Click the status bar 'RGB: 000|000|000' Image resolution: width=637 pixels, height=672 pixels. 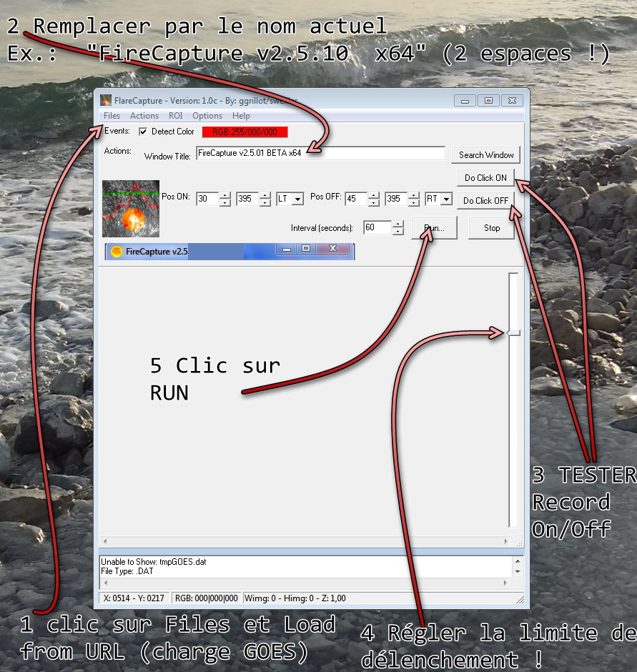(x=206, y=598)
